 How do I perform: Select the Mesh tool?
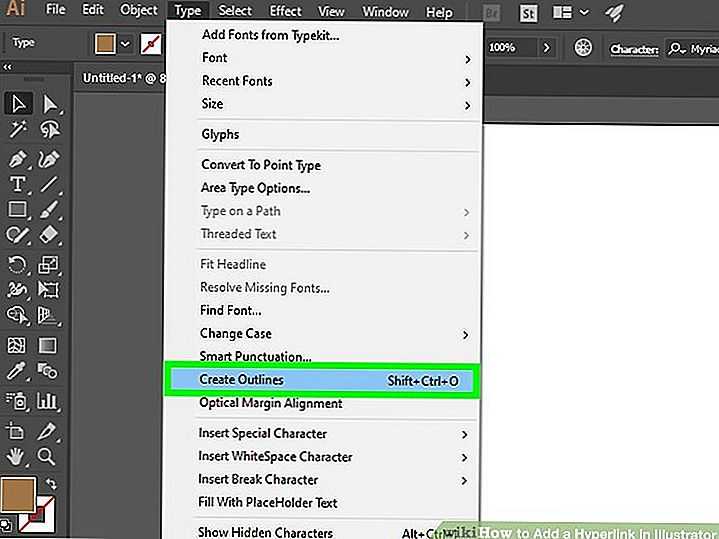[17, 345]
